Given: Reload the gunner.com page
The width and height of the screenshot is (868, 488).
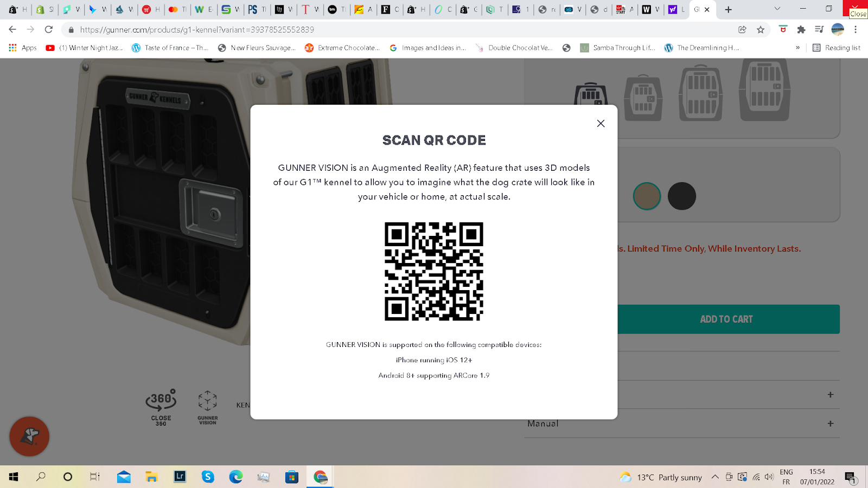Looking at the screenshot, I should 49,29.
